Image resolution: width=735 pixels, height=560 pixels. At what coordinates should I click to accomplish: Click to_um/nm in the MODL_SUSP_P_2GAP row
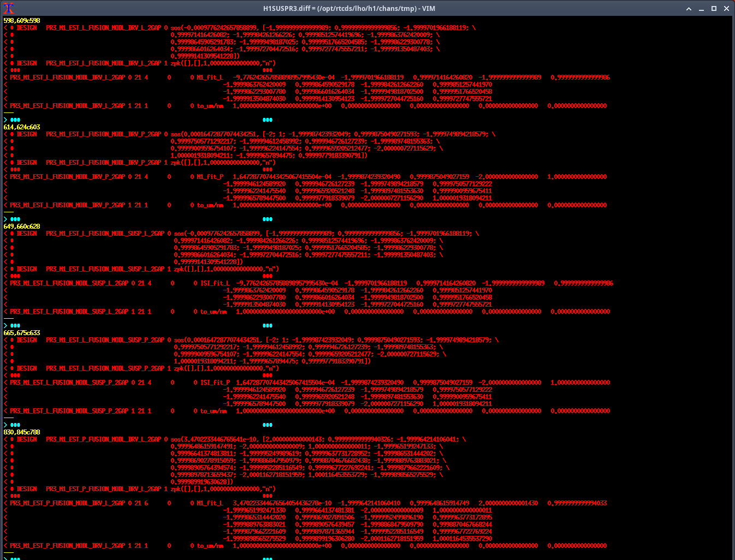[214, 411]
